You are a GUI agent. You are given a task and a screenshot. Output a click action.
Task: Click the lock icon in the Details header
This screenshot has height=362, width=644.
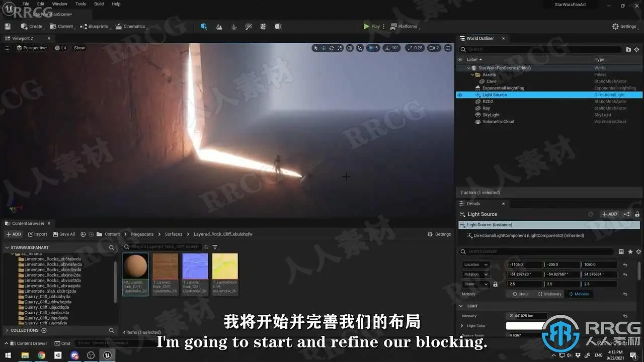tap(637, 214)
